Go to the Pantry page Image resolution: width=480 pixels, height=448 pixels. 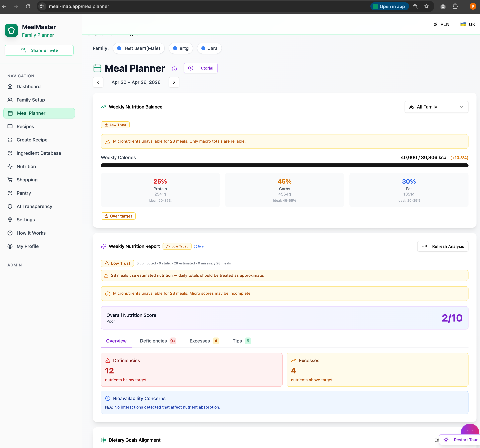click(39, 193)
